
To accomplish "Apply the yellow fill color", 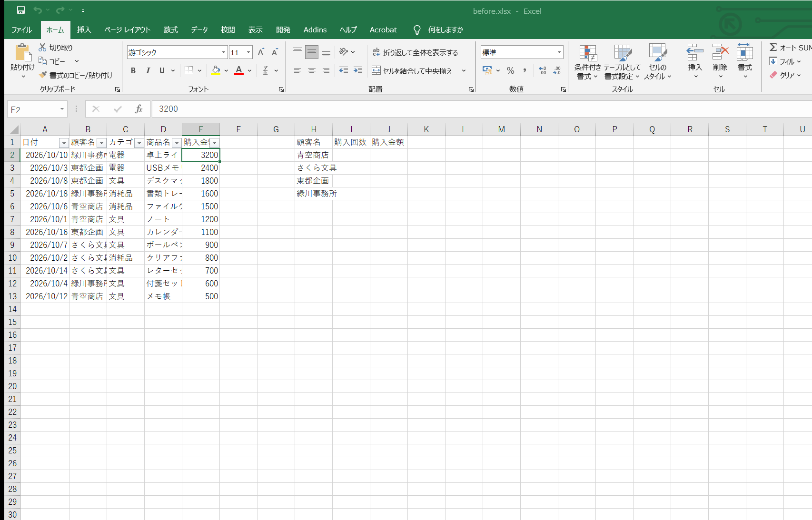I will [216, 70].
